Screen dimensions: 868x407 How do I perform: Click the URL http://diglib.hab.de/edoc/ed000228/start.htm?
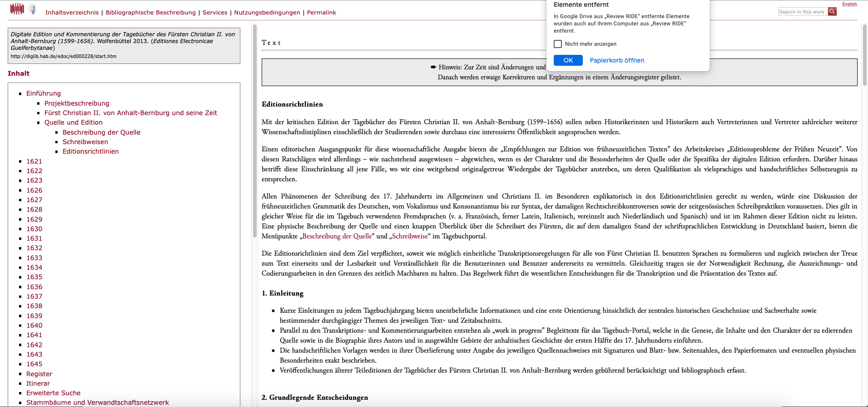point(63,57)
